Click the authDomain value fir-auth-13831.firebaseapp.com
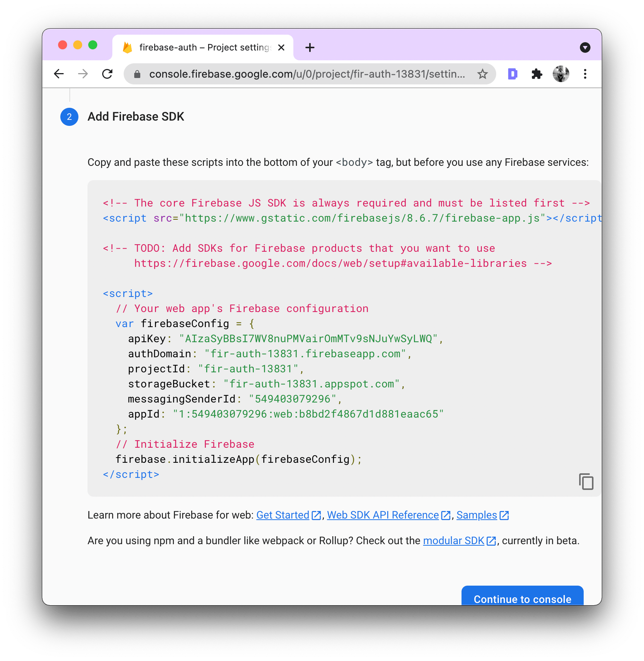Image resolution: width=644 pixels, height=661 pixels. coord(305,354)
